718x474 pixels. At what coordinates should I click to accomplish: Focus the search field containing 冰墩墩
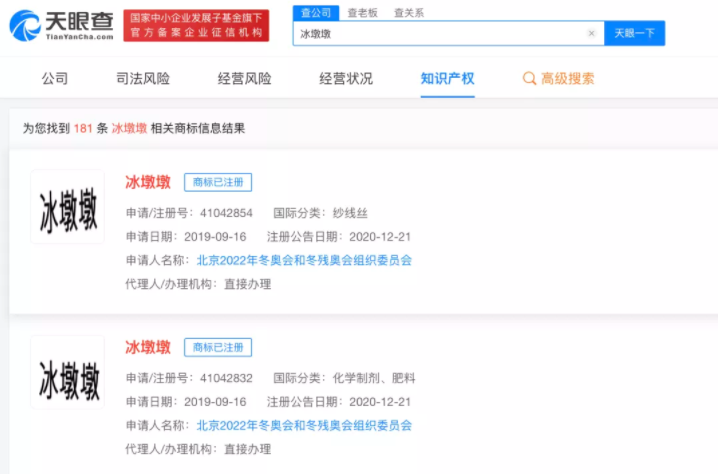coord(448,33)
